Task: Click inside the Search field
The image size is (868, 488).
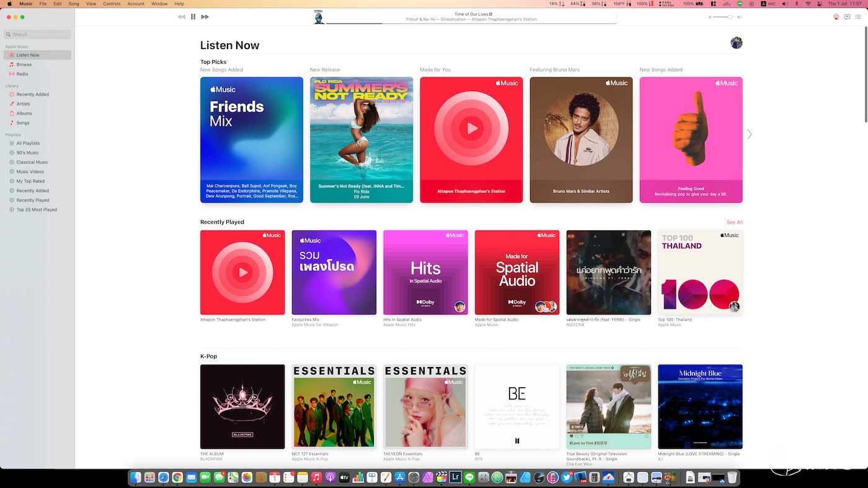Action: (x=38, y=35)
